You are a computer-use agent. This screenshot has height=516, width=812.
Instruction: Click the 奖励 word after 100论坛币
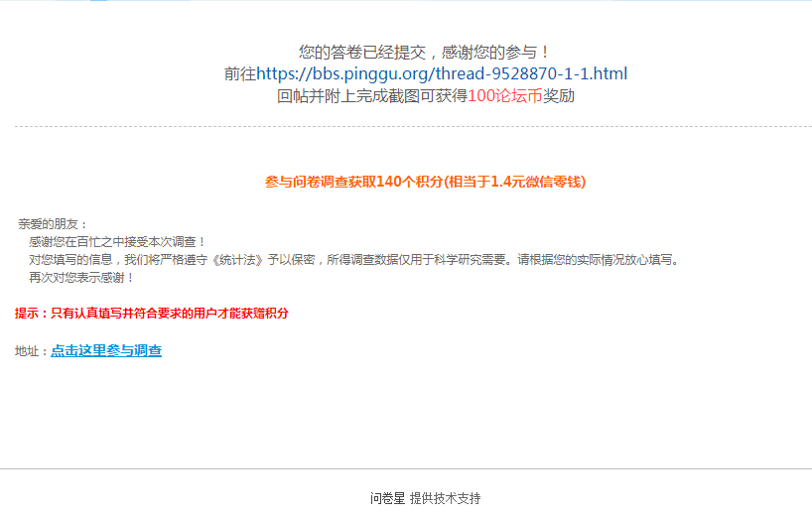click(559, 96)
